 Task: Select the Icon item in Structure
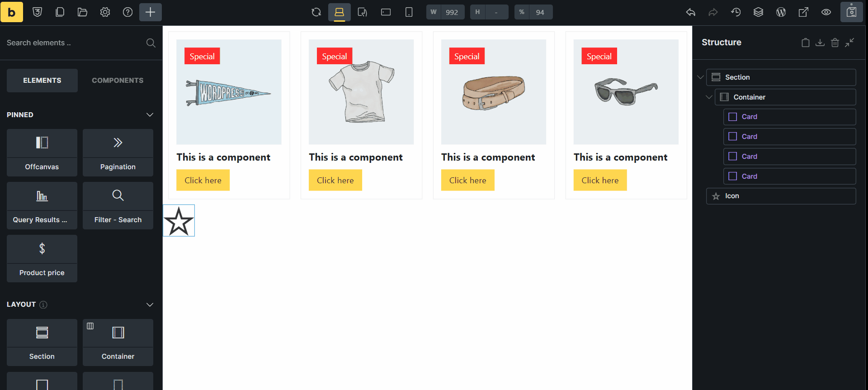point(781,196)
